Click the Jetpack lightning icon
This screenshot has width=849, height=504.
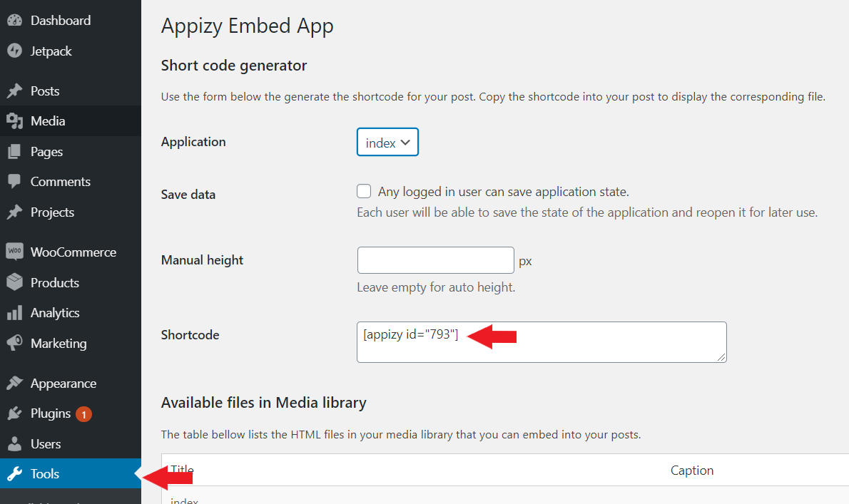click(14, 51)
